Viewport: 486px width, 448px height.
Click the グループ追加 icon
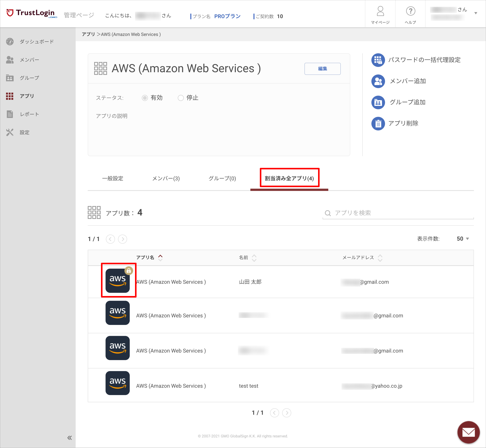click(x=378, y=102)
